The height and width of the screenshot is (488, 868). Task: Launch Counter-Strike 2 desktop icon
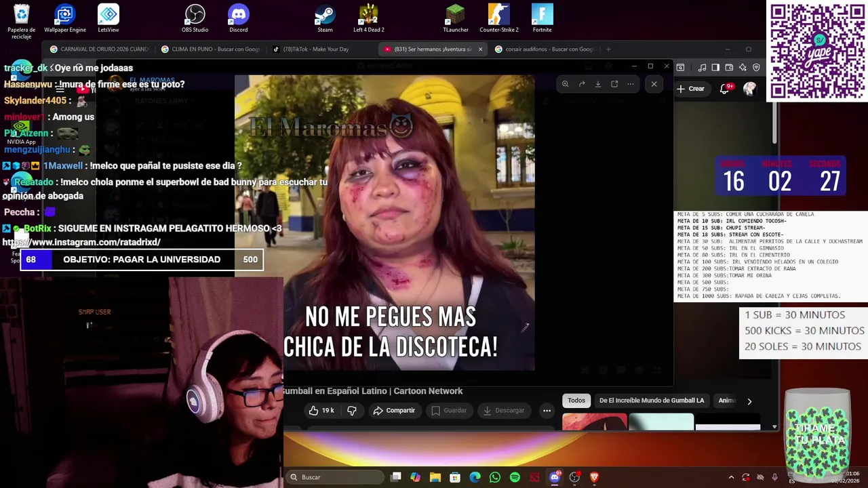(499, 18)
